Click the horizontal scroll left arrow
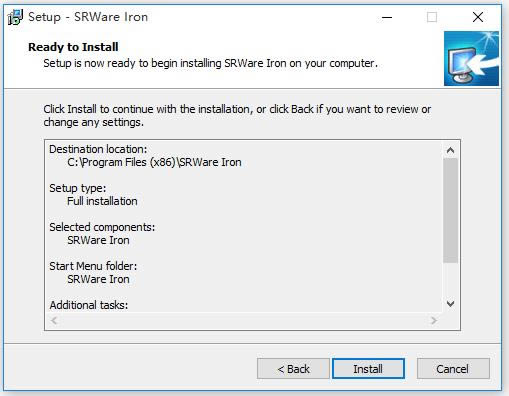 click(x=54, y=321)
